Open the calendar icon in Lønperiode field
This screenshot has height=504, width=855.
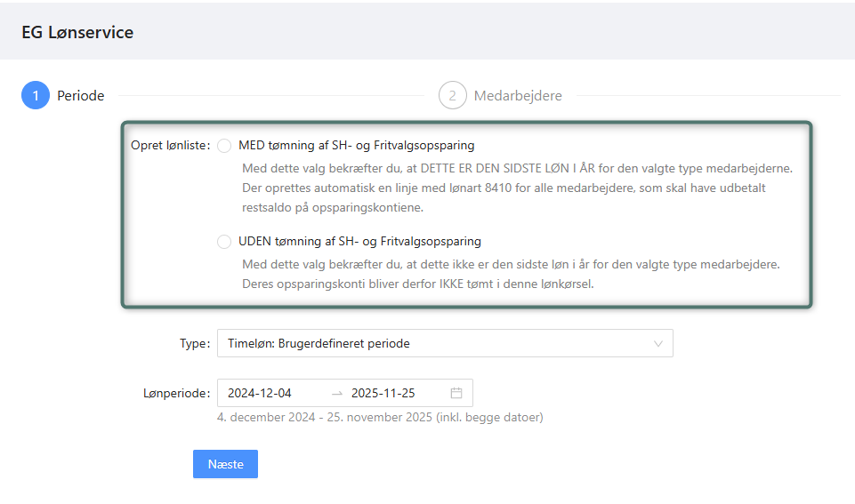(x=456, y=393)
